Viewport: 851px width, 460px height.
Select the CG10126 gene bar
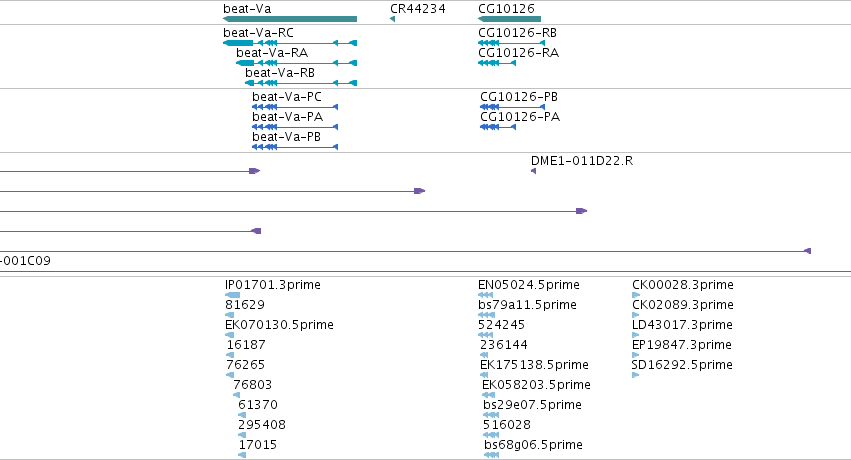(509, 19)
